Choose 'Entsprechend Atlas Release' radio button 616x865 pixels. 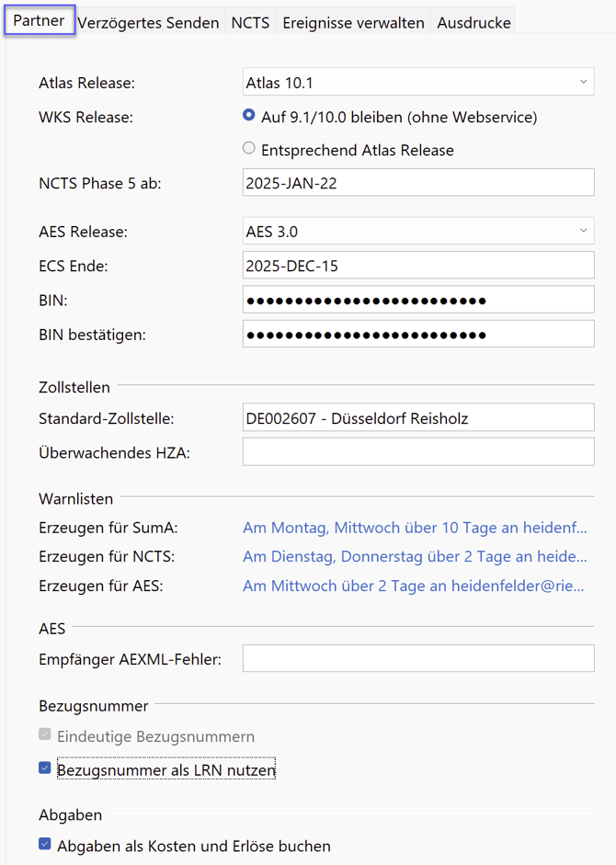(x=249, y=149)
